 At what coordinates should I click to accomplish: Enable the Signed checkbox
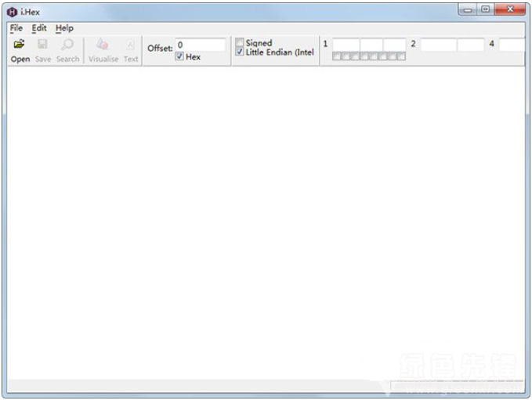click(240, 42)
